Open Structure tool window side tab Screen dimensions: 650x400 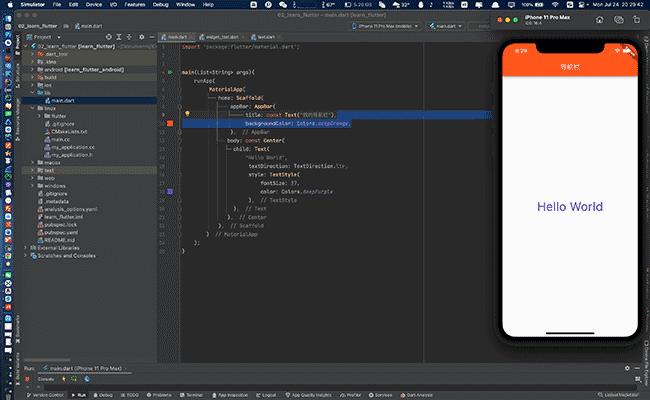pyautogui.click(x=17, y=75)
